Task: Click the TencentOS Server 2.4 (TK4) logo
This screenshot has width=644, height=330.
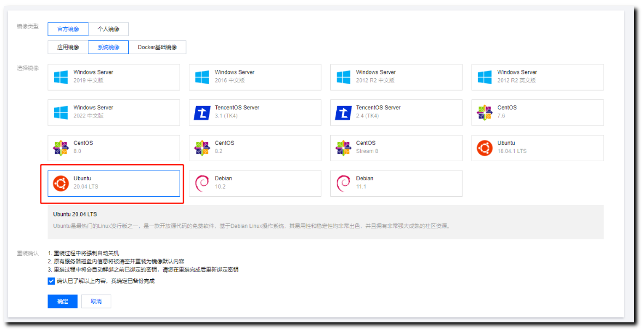Action: (x=343, y=113)
